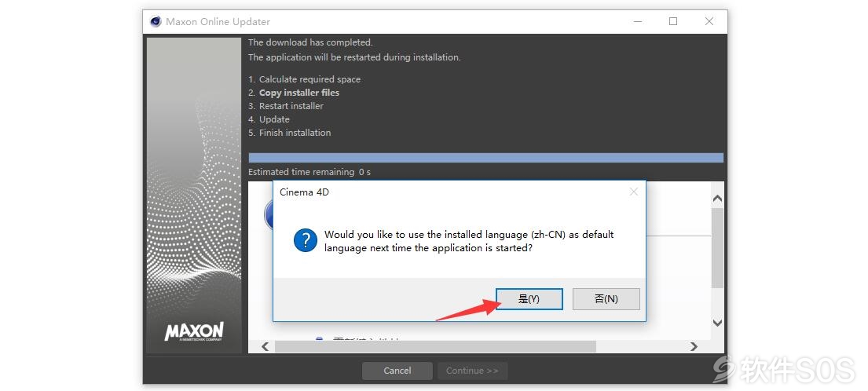Click the 'Maxon Online Updater' title text

pyautogui.click(x=218, y=22)
